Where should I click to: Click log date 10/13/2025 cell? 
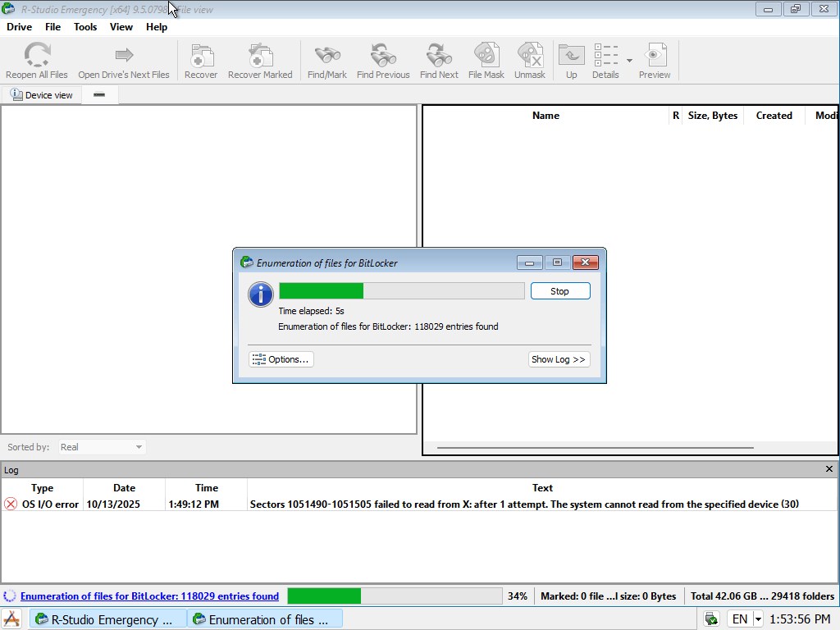coord(113,504)
